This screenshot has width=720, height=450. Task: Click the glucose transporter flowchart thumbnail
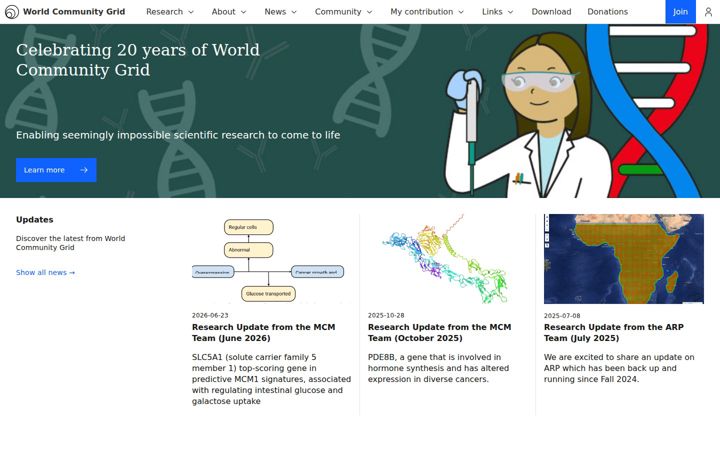[x=271, y=259]
